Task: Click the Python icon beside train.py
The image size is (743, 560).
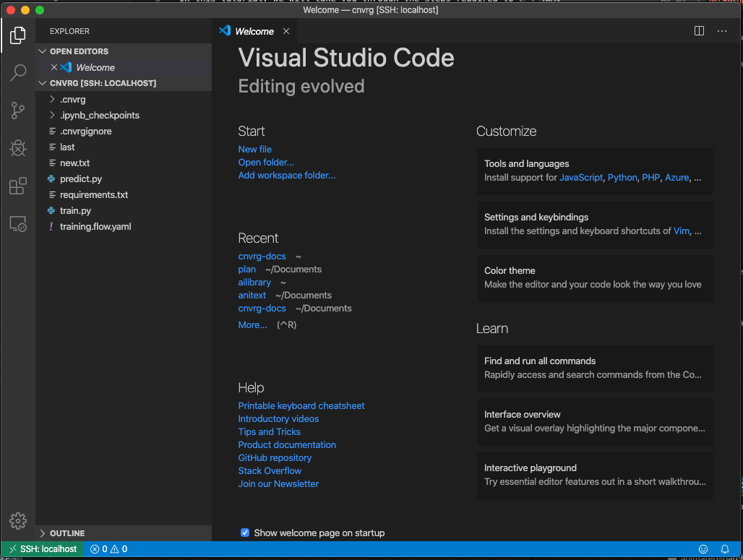Action: coord(51,210)
